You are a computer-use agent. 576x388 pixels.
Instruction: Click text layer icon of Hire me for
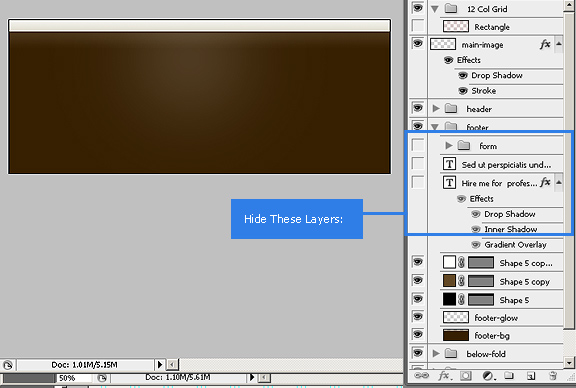coord(449,182)
